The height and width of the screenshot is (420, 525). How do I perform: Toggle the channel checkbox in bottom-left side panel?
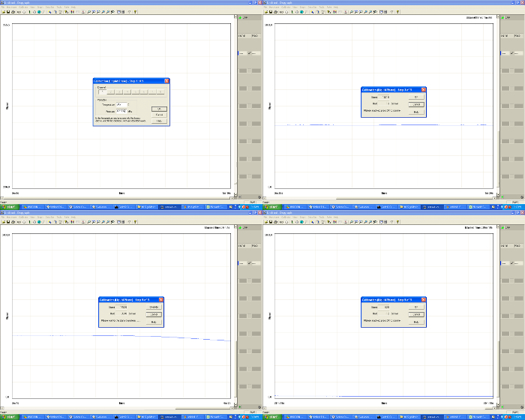click(x=250, y=263)
